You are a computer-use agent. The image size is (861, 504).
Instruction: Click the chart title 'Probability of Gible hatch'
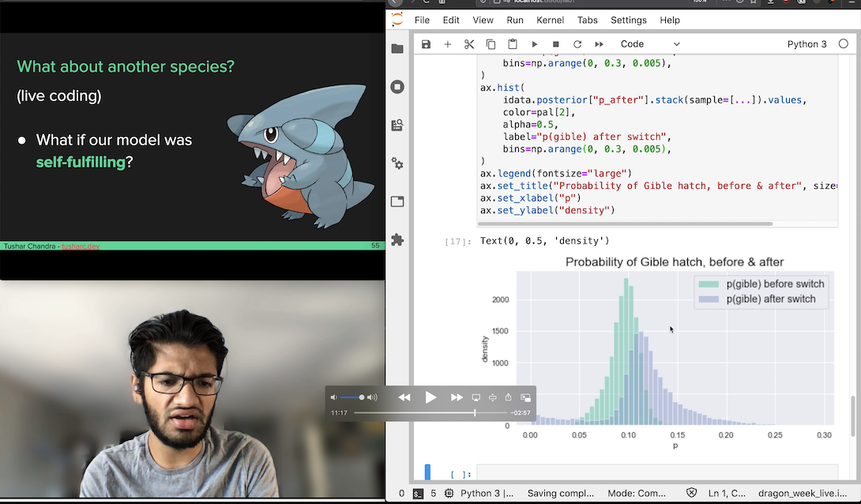pos(675,262)
